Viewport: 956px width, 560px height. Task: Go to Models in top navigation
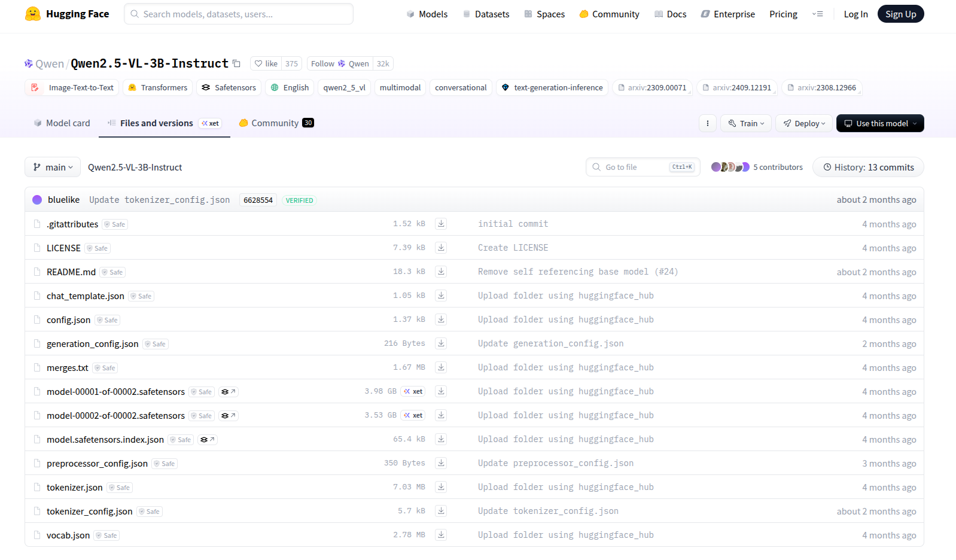tap(427, 14)
